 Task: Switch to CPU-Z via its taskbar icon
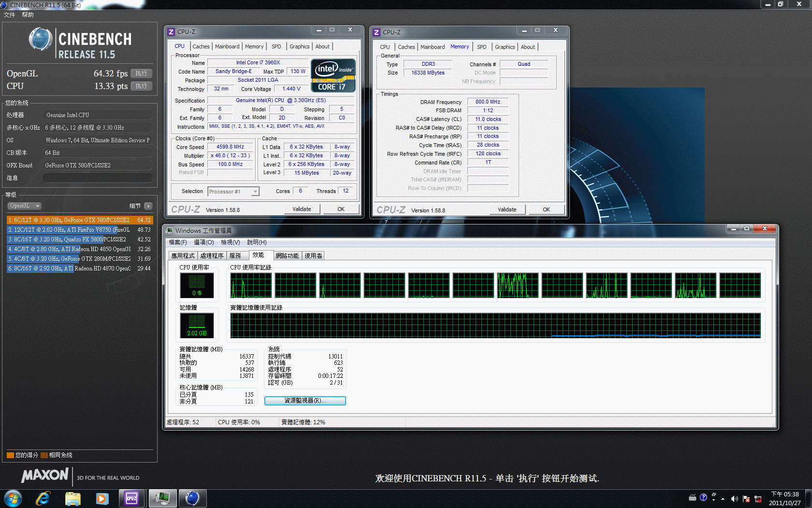tap(131, 498)
